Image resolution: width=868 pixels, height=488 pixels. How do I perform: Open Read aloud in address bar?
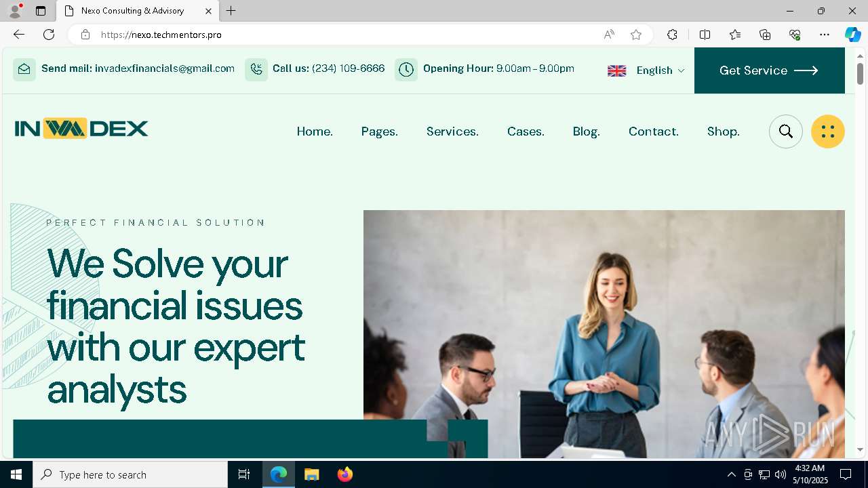pos(609,35)
